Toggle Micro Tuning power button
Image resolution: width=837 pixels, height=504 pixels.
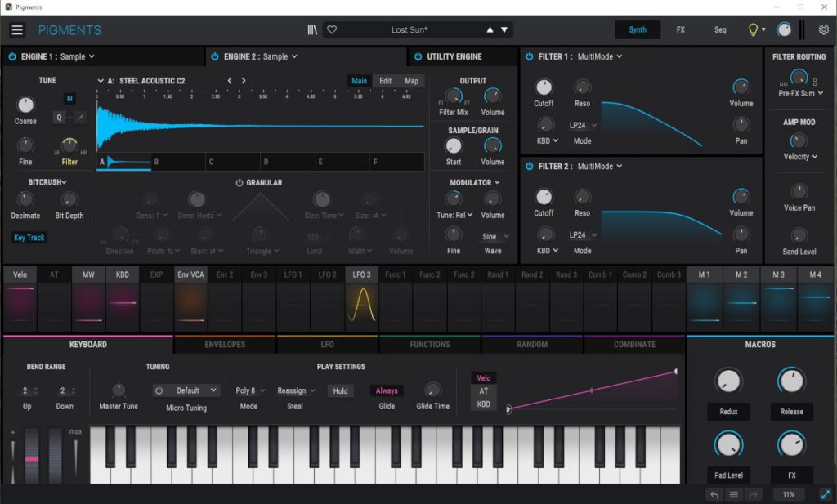159,391
